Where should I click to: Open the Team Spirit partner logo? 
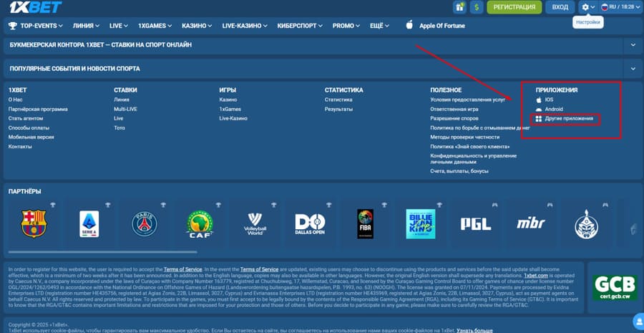[x=587, y=224]
